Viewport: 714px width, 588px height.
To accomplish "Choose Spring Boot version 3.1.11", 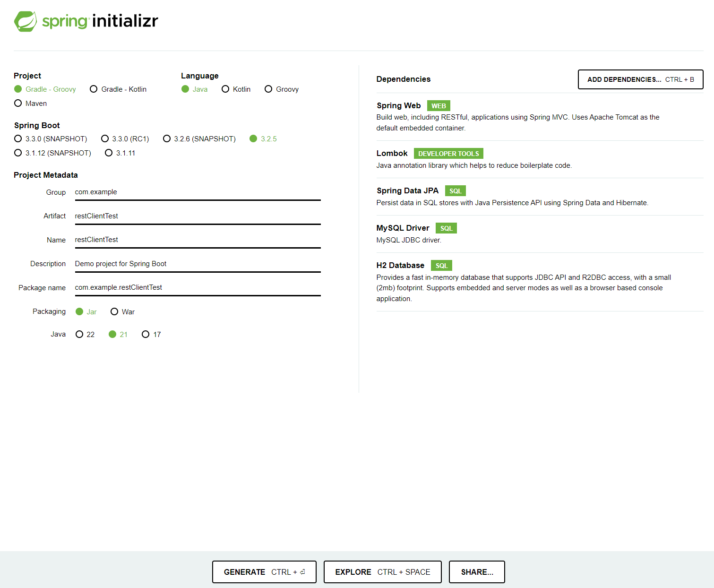I will 120,153.
